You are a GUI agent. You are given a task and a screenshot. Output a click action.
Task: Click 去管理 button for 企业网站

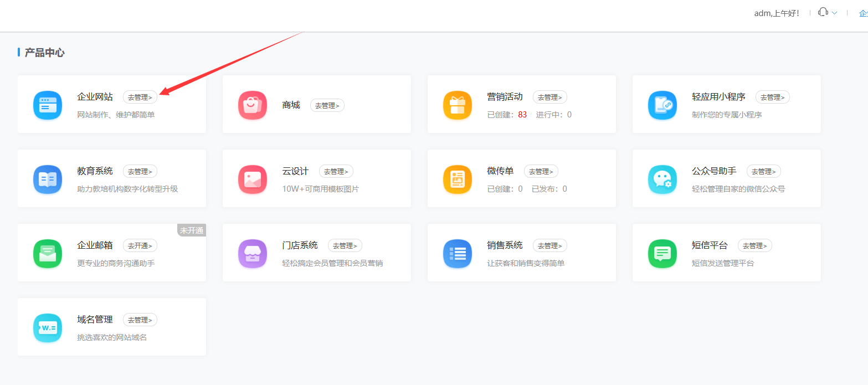pos(140,97)
